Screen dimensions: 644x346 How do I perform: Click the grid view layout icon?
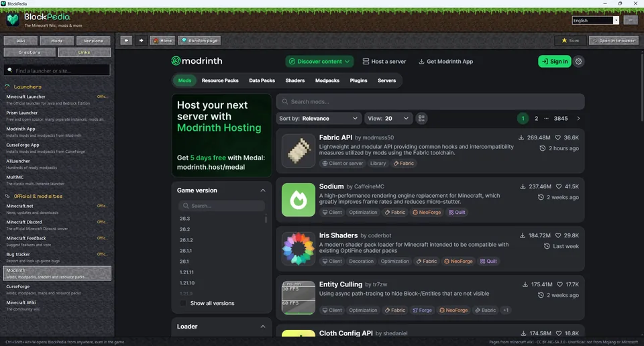click(421, 118)
